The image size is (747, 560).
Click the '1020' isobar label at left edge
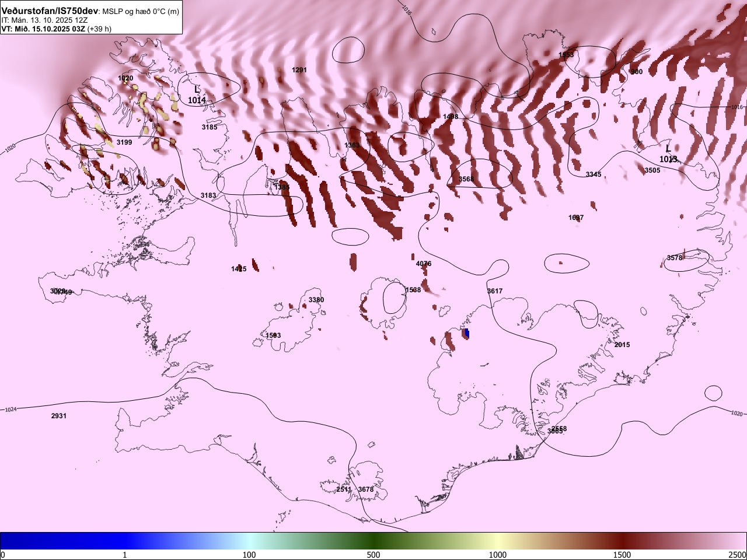click(10, 149)
